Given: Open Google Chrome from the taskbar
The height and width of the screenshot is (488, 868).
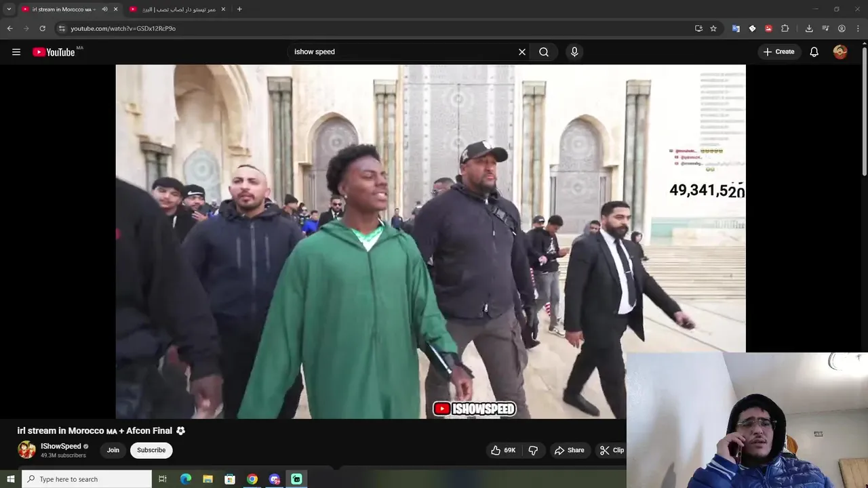Looking at the screenshot, I should point(252,479).
